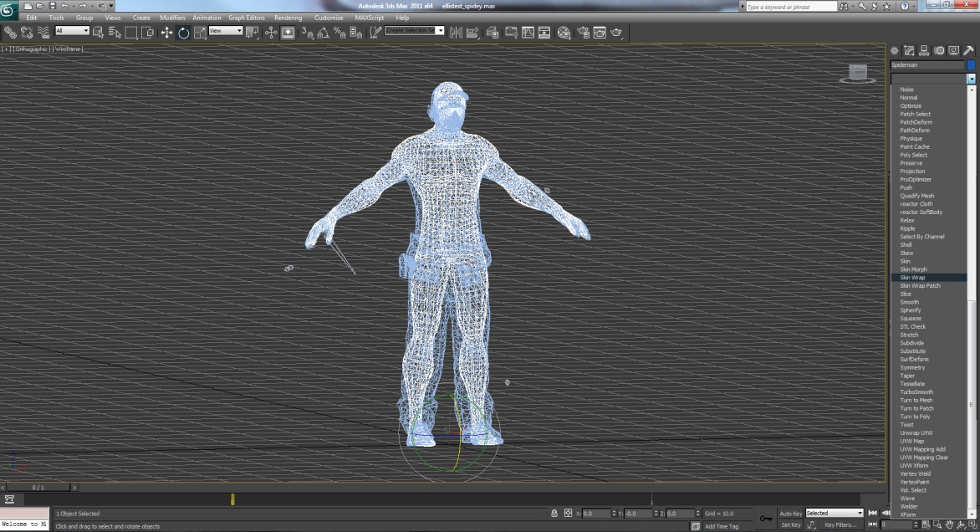Open the Rendering menu
Image resolution: width=980 pixels, height=532 pixels.
288,18
